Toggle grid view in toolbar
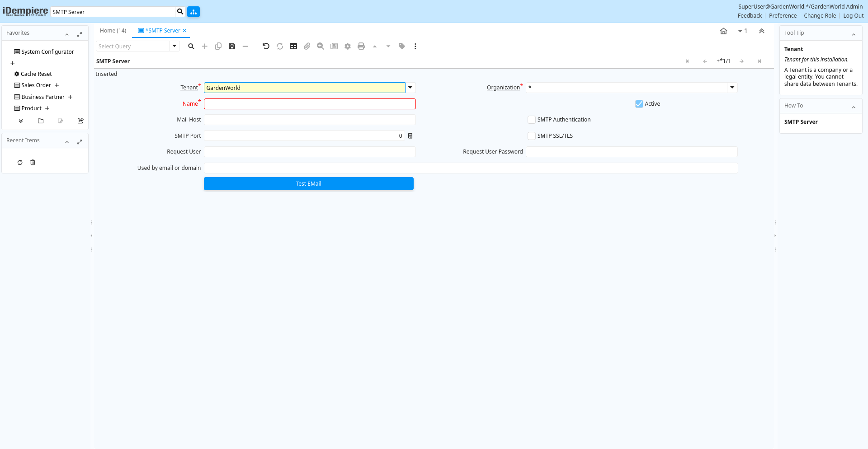Viewport: 868px width, 449px height. (293, 46)
